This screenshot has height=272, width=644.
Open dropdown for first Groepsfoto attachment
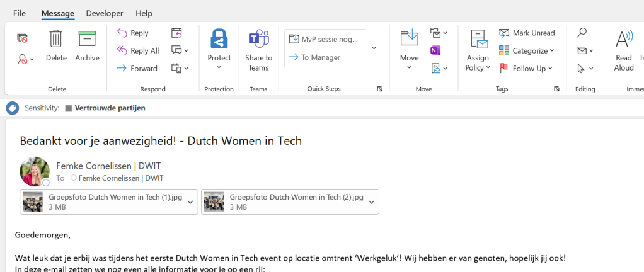tap(190, 202)
